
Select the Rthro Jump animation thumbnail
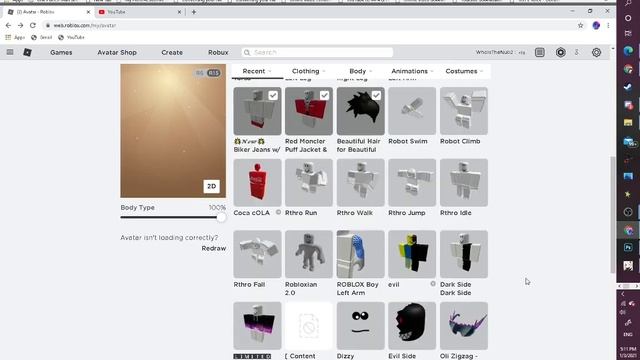click(412, 182)
